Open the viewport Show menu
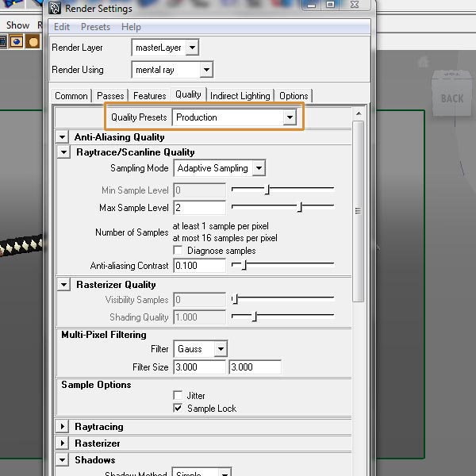Screen dimensions: 476x476 click(17, 25)
